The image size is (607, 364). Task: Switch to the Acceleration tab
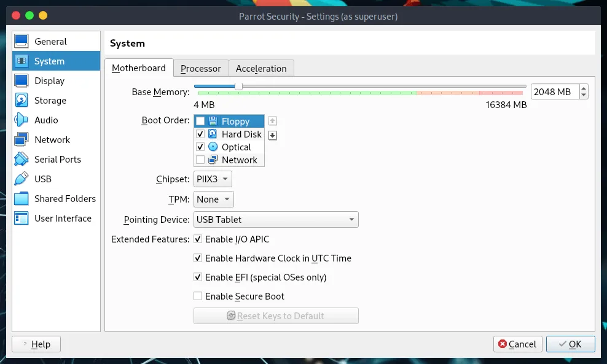tap(261, 69)
